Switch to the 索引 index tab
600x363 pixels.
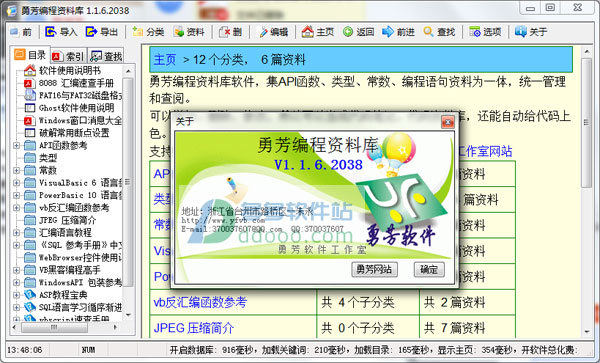(68, 57)
